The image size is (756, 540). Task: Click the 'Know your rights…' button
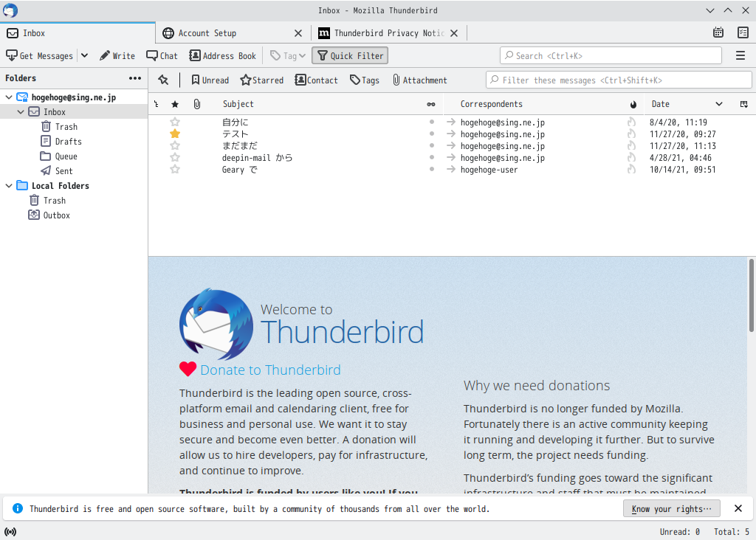(671, 509)
